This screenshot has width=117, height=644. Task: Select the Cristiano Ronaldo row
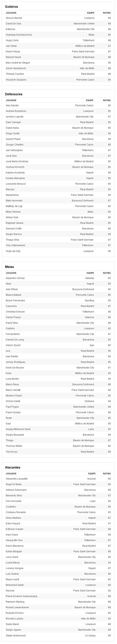58,513
